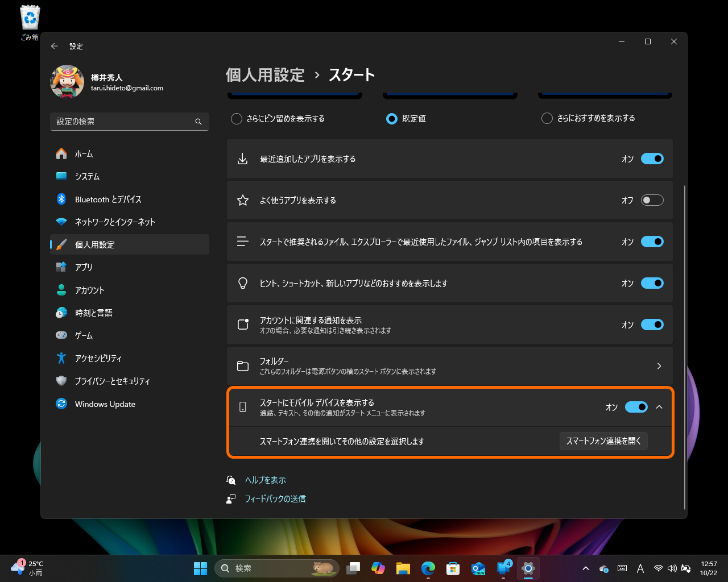Open the アプリ settings section
Screen dimensions: 728x582
click(85, 267)
